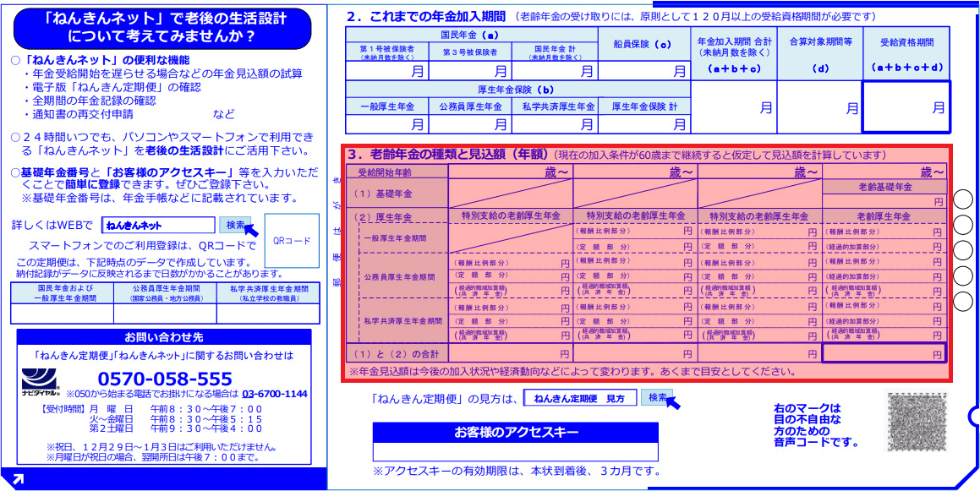Click the 厚生年金保険（b） header cell

pyautogui.click(x=519, y=90)
